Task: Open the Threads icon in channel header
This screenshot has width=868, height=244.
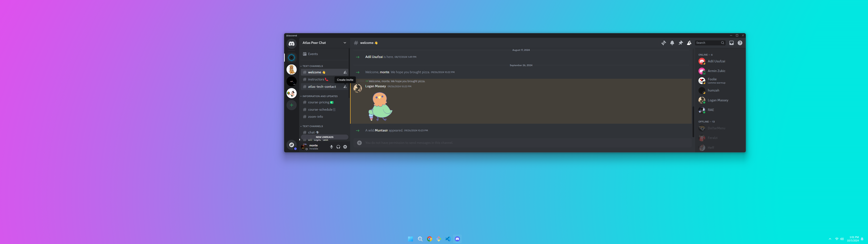Action: [x=664, y=43]
